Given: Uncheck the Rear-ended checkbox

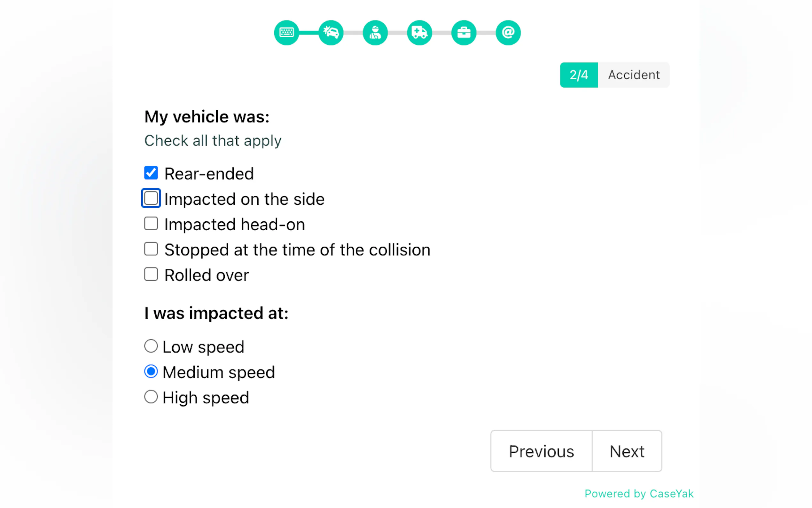Looking at the screenshot, I should pos(151,173).
